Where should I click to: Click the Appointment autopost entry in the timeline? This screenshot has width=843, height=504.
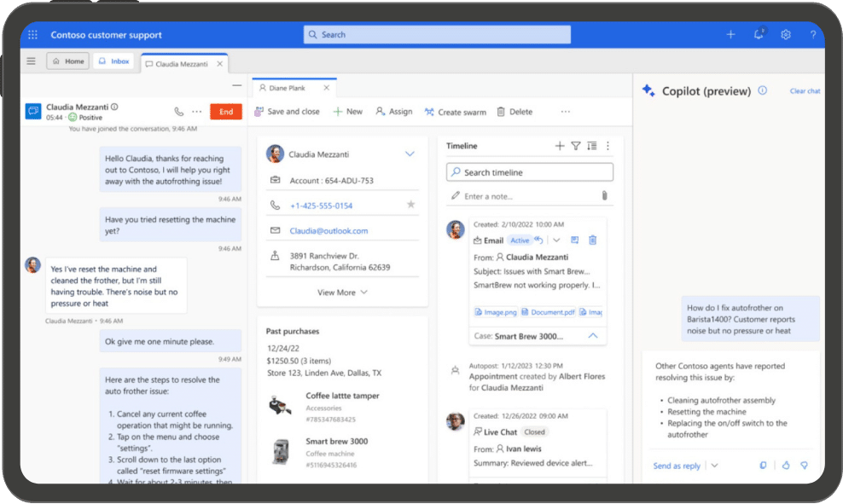click(x=537, y=377)
